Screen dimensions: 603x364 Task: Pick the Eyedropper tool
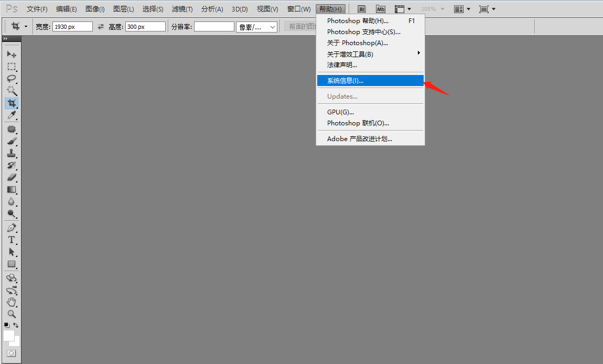tap(12, 115)
